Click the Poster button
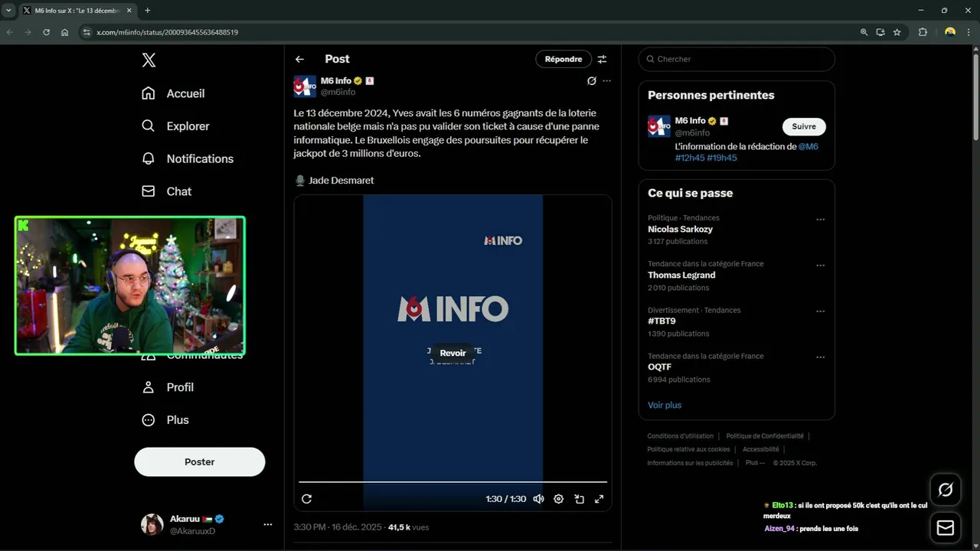This screenshot has height=551, width=980. pos(200,462)
